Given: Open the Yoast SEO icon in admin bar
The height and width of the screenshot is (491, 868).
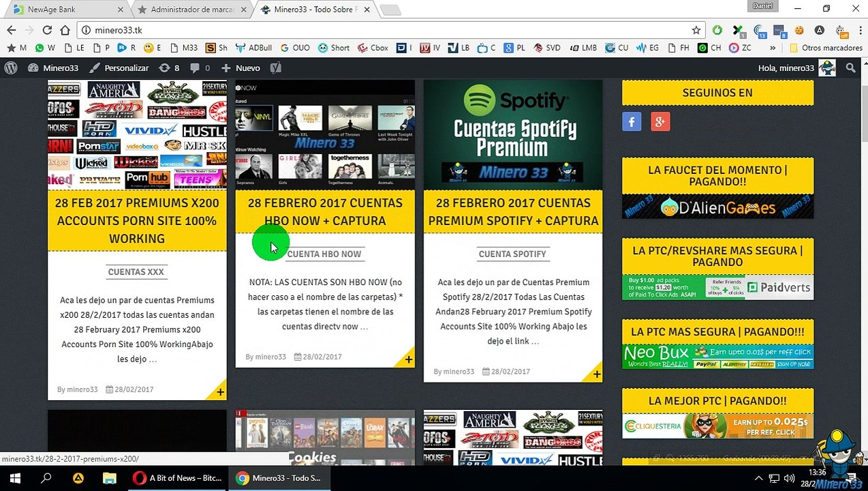Looking at the screenshot, I should coord(275,68).
